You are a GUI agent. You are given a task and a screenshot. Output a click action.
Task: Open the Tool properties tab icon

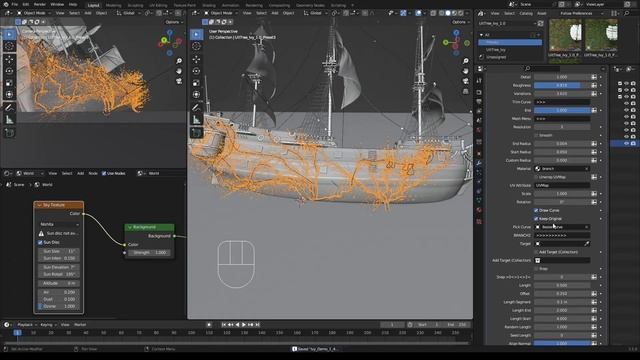479,81
